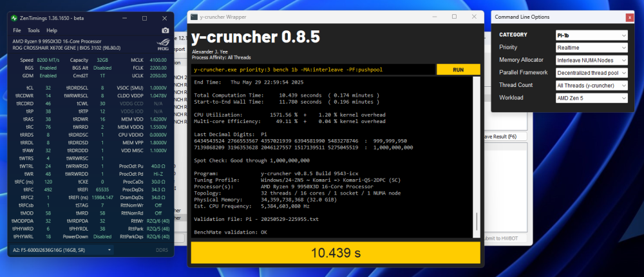Click the tREFI (ns) value 15984.147
Screen dimensions: 644x277
(102, 197)
